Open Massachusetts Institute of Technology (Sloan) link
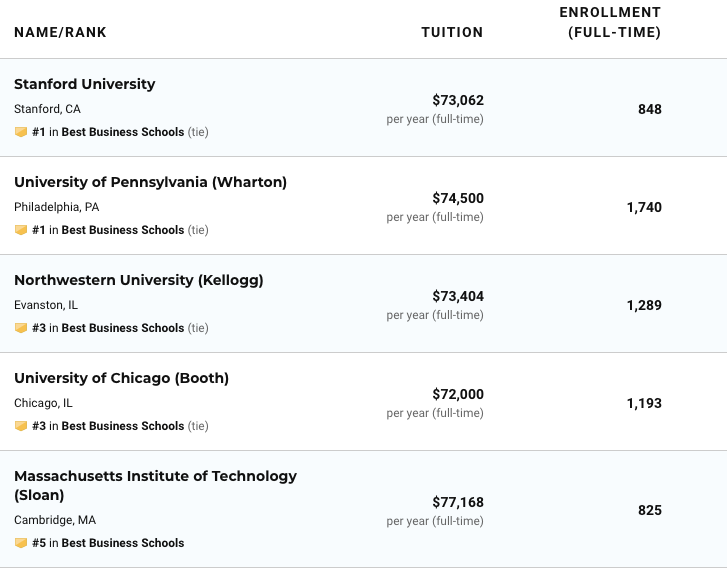Screen dimensions: 727x582 [155, 476]
